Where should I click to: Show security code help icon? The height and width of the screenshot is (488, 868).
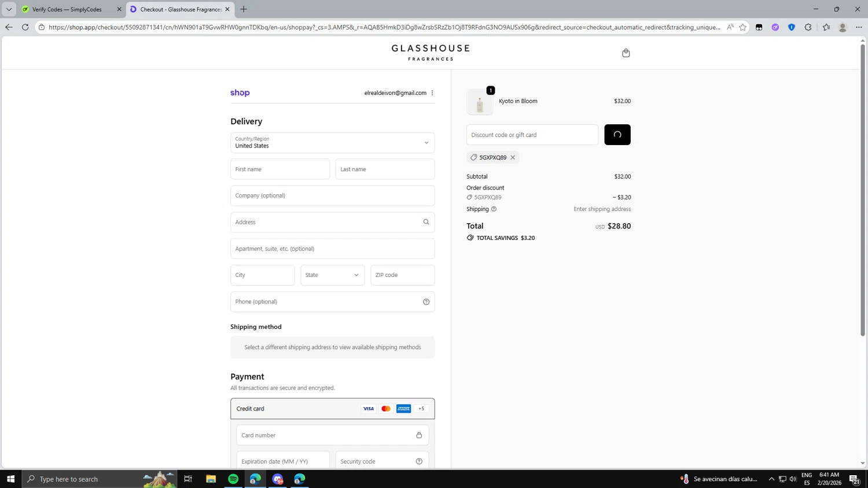[x=419, y=461]
